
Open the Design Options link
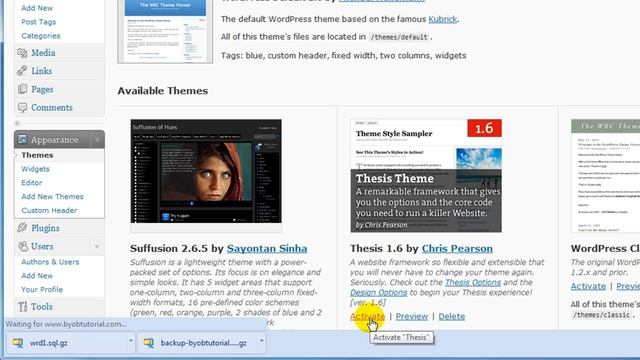coord(379,293)
